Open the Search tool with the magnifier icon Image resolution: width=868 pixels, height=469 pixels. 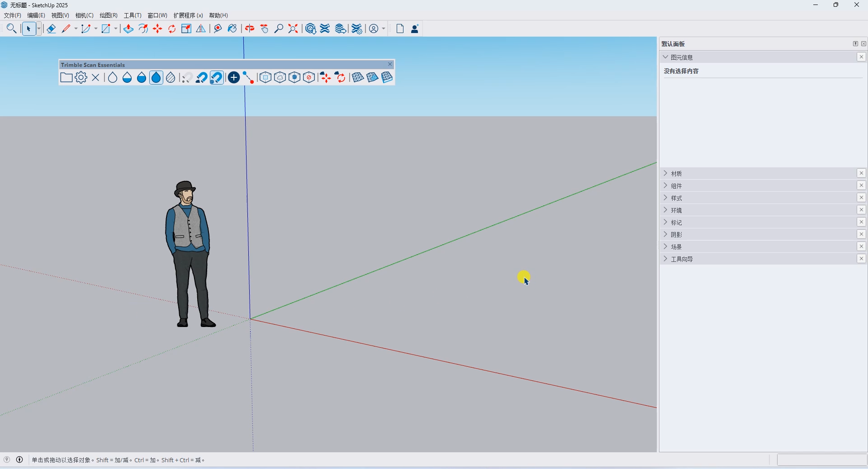12,29
